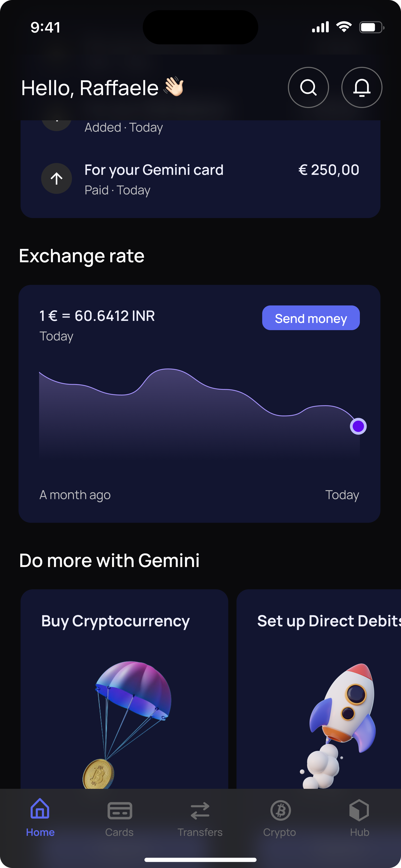Image resolution: width=401 pixels, height=868 pixels.
Task: Tap the 1 € = 60.6412 INR rate
Action: 97,316
